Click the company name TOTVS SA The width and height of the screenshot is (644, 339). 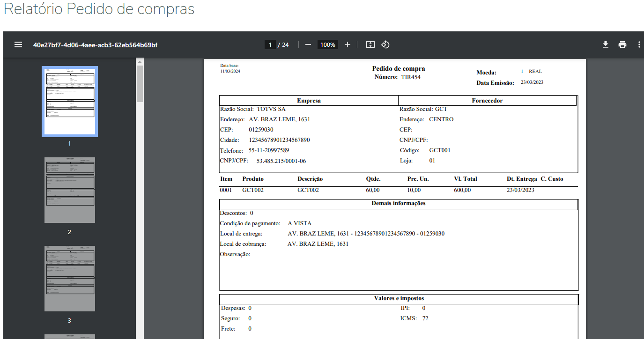pos(271,109)
